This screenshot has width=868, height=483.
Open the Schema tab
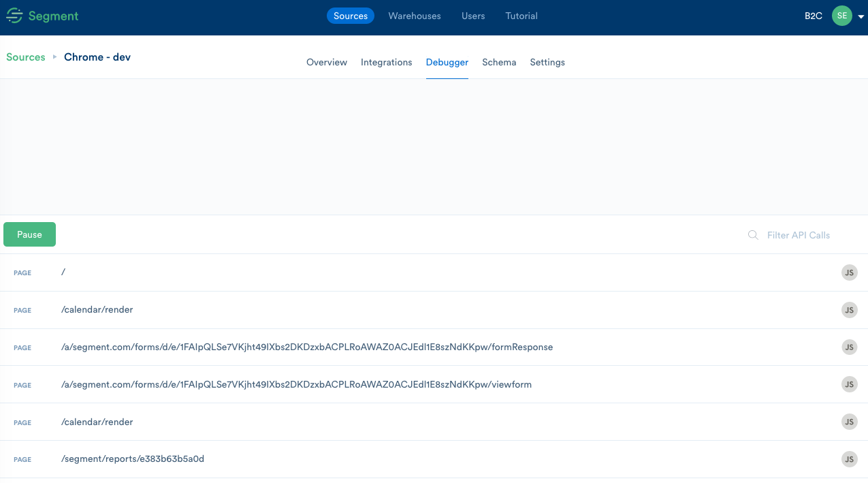(499, 62)
